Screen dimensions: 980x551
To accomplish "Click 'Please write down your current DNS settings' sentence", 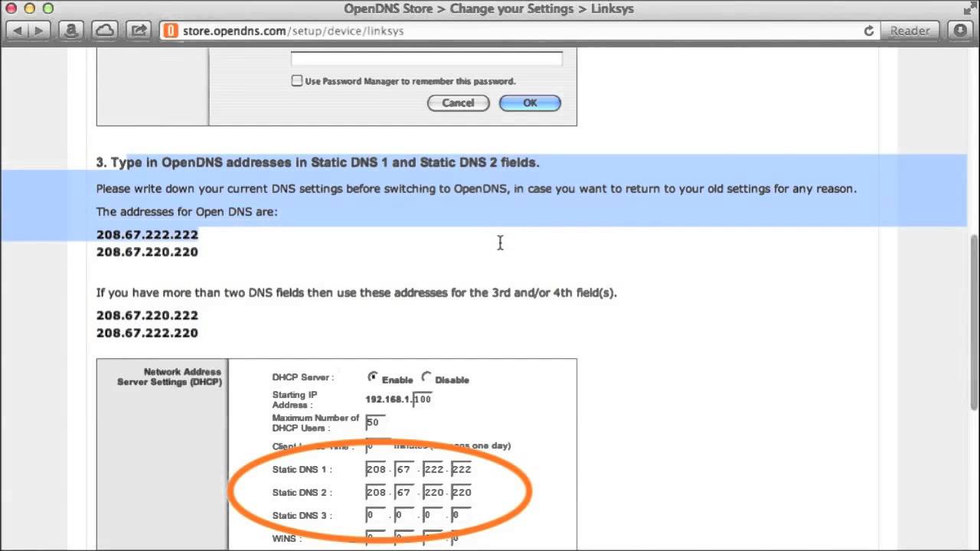I will (x=476, y=188).
